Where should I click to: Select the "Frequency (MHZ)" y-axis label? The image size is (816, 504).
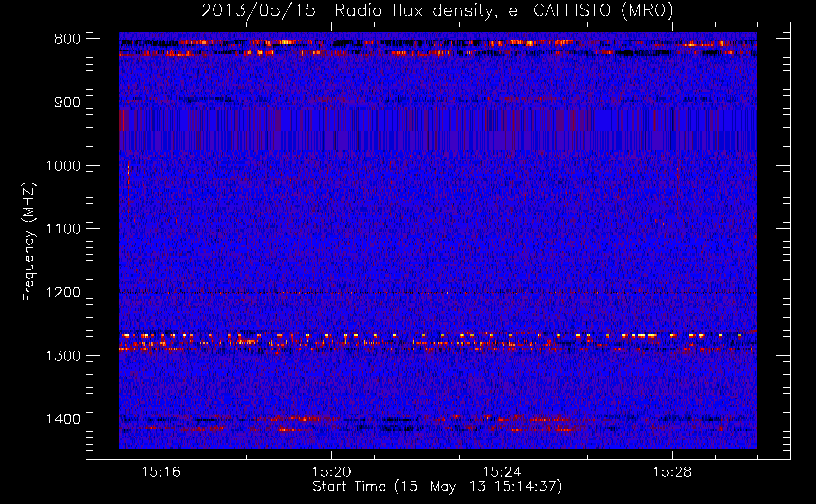29,241
